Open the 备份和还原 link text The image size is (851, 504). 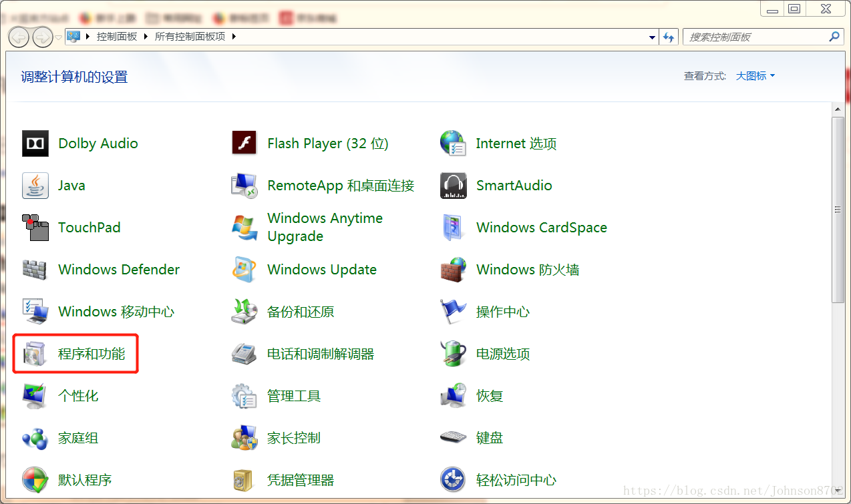coord(301,312)
